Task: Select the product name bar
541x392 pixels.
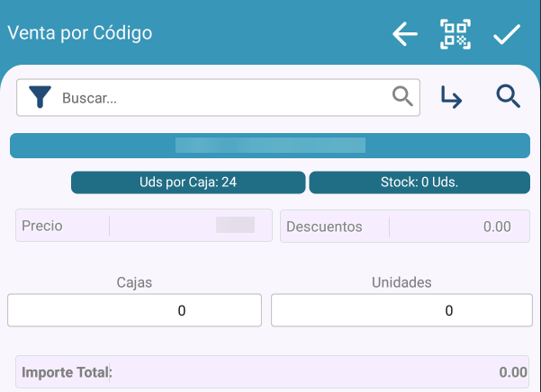Action: point(269,145)
